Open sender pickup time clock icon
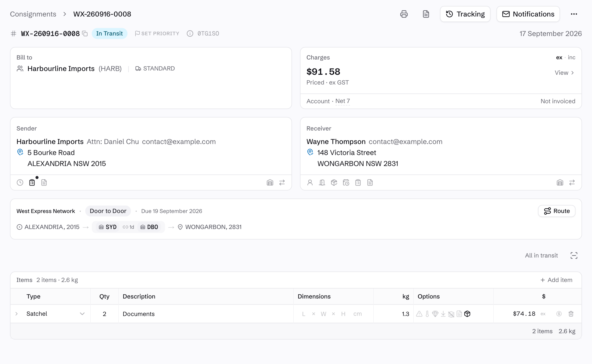Viewport: 592px width, 364px height. click(x=20, y=182)
